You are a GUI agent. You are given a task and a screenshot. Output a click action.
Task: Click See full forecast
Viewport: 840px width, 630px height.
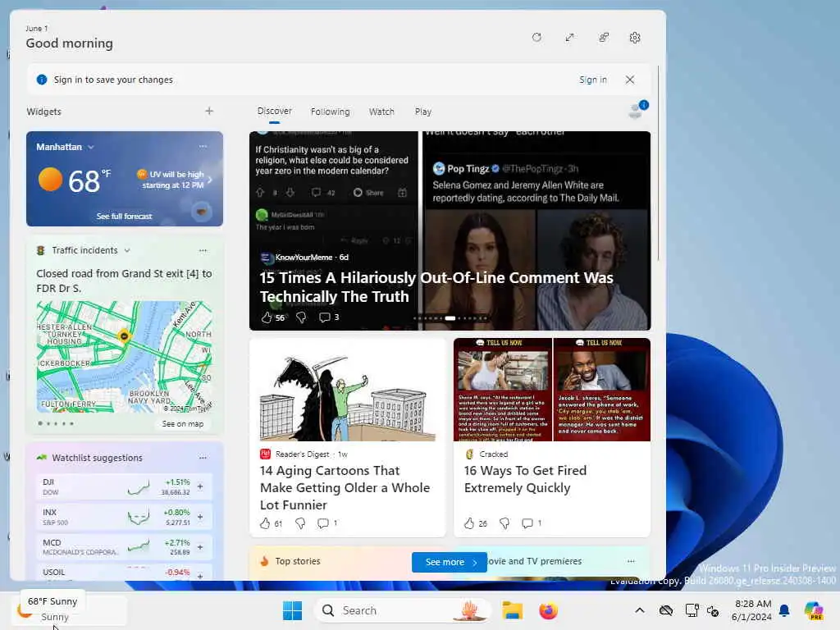[x=125, y=216]
